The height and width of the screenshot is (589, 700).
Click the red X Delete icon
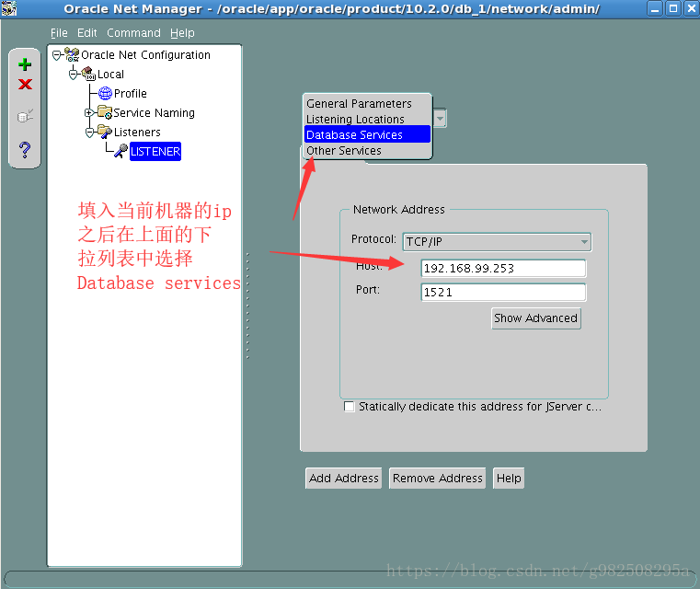click(x=25, y=84)
